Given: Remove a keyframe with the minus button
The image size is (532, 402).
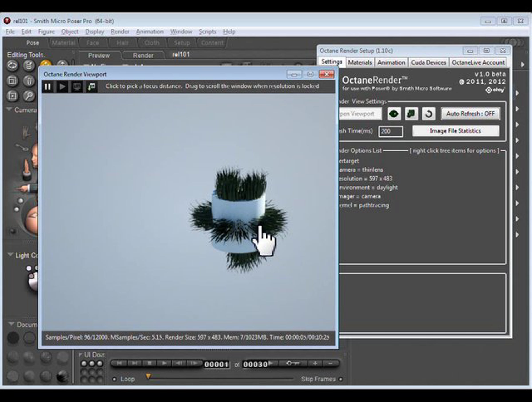Looking at the screenshot, I should pyautogui.click(x=331, y=363).
